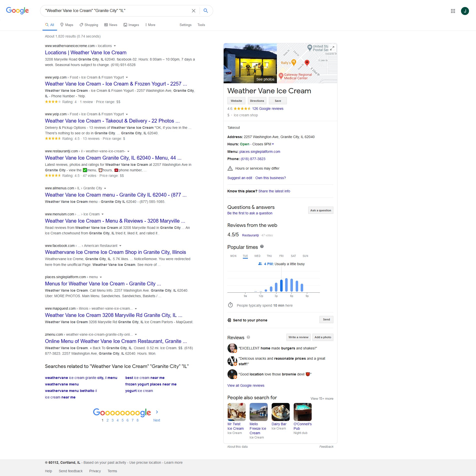The height and width of the screenshot is (476, 476).
Task: Click the Ask a question button
Action: [x=320, y=210]
